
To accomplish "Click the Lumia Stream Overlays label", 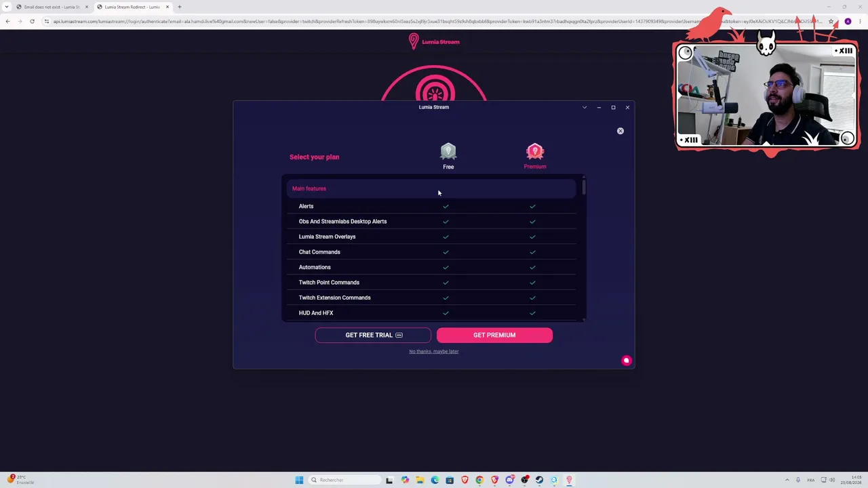I will [327, 237].
